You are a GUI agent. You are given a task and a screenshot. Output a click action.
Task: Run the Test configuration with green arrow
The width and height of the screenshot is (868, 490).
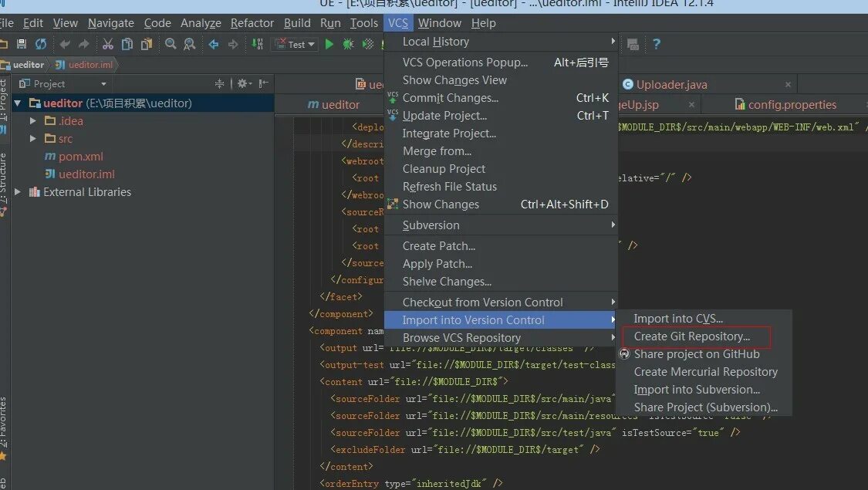pos(329,44)
